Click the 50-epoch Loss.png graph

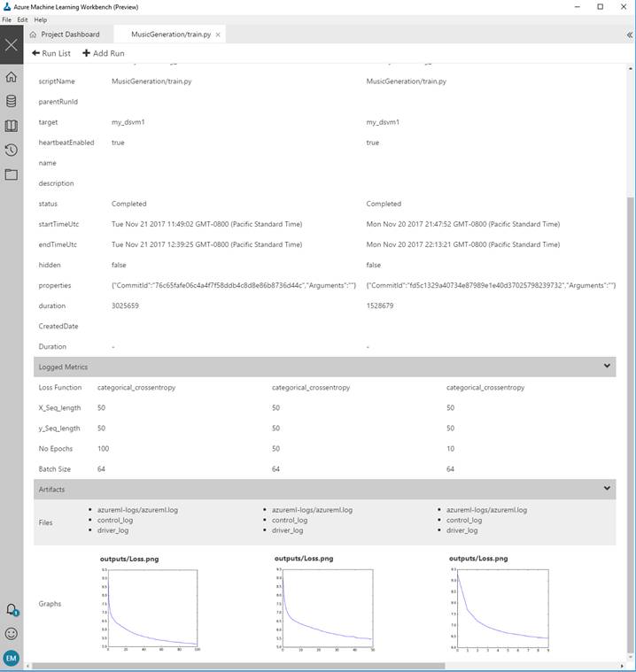325,609
